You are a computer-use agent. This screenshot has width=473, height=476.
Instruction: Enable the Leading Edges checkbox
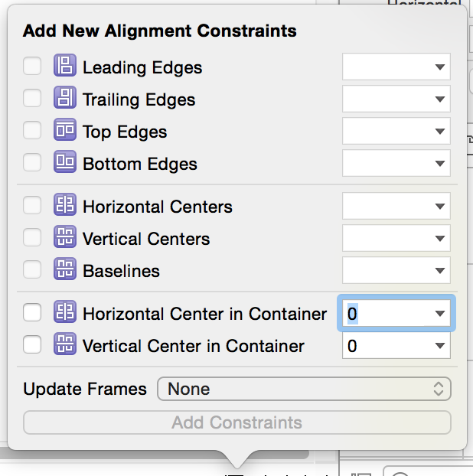click(x=32, y=67)
